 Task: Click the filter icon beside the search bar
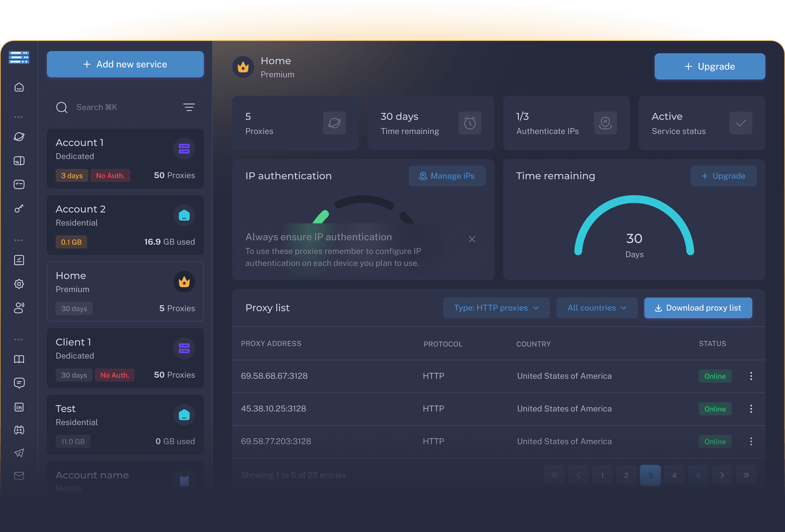click(189, 107)
